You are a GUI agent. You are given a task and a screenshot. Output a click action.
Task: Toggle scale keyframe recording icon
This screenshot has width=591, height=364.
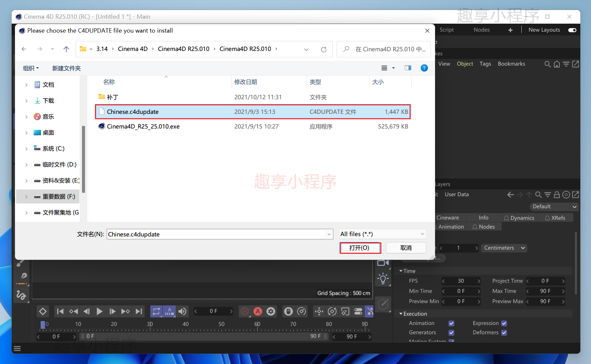[x=345, y=312]
